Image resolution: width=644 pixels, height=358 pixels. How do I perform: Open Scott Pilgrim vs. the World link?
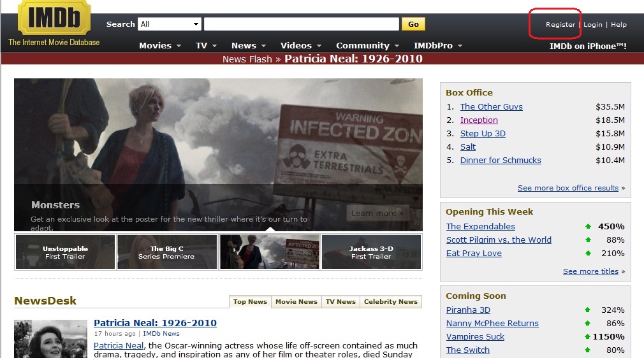click(499, 240)
